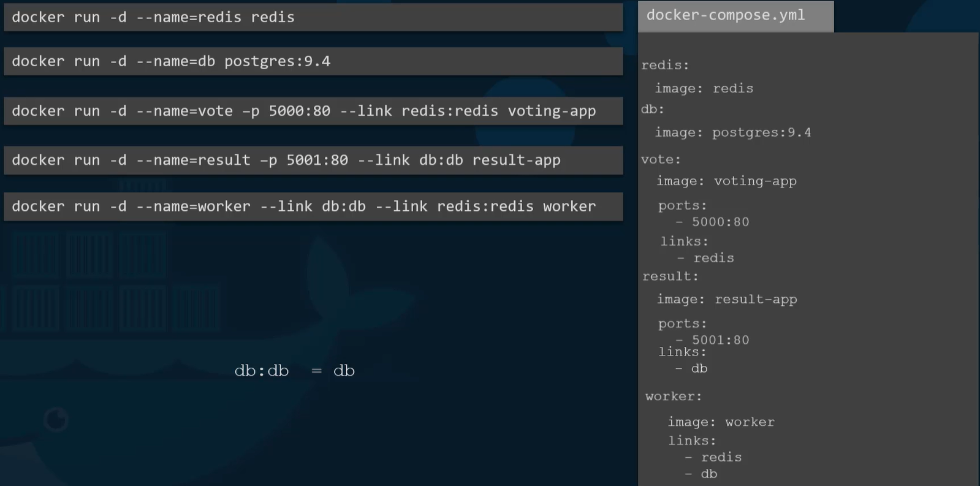Click '- redis' in the vote service links
The width and height of the screenshot is (980, 486).
pos(705,258)
